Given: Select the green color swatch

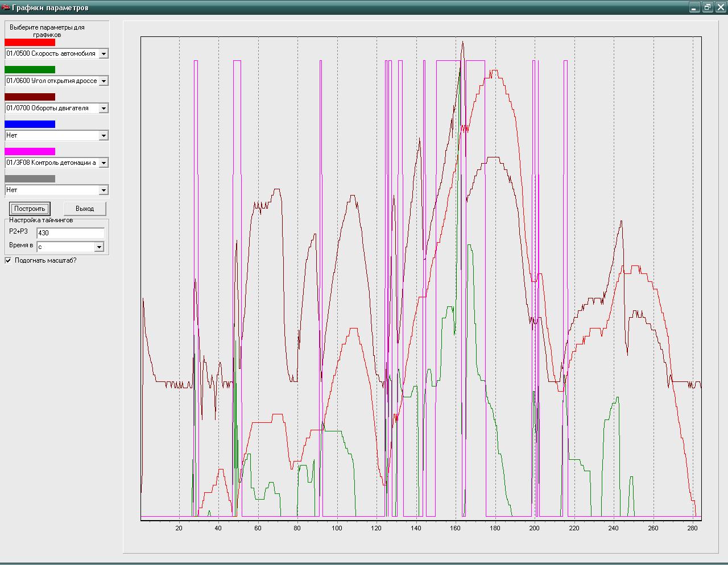Looking at the screenshot, I should click(30, 69).
